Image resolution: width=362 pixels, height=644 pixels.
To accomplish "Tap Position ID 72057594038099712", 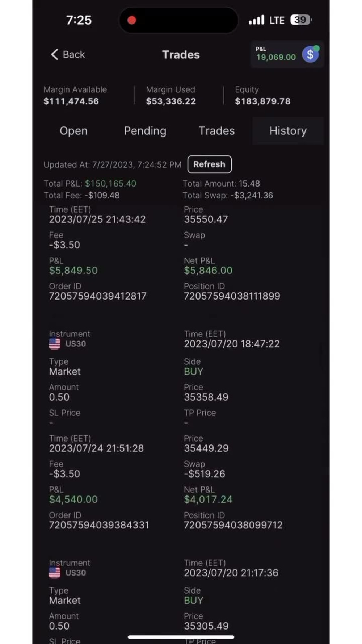I will click(233, 525).
